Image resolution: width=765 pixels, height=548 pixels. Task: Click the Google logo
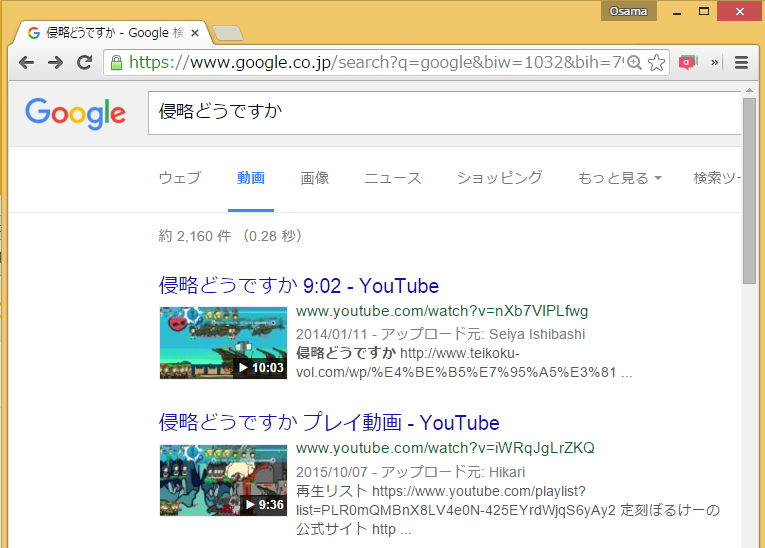76,113
